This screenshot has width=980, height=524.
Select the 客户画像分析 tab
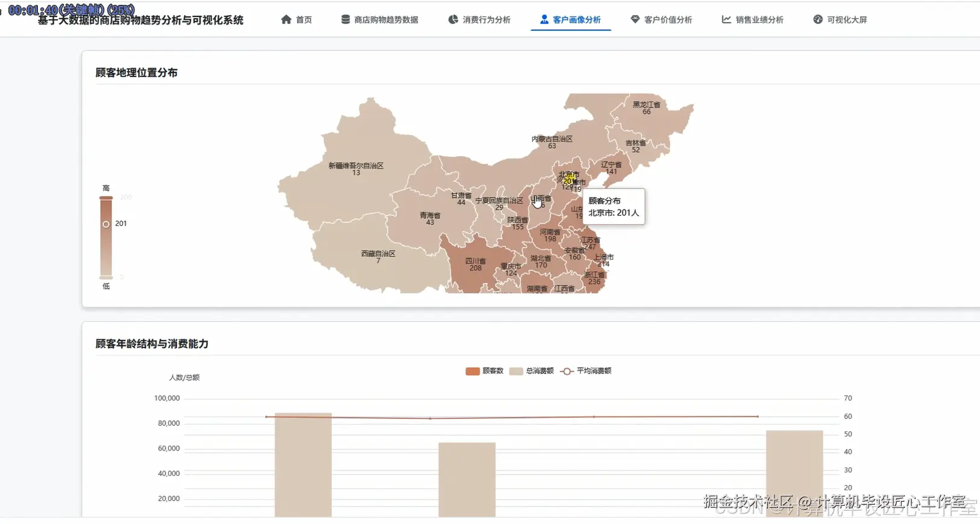click(570, 19)
